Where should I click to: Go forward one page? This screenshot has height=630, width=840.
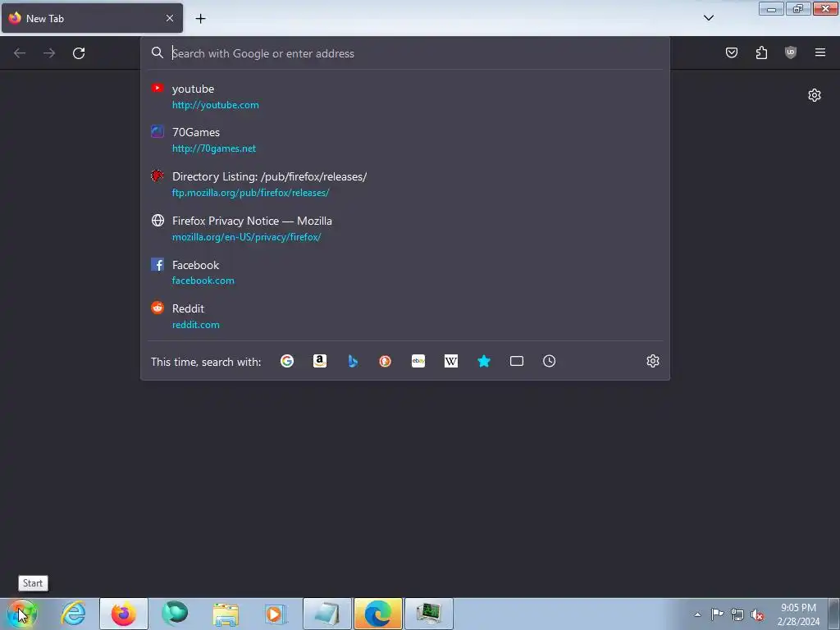click(49, 53)
